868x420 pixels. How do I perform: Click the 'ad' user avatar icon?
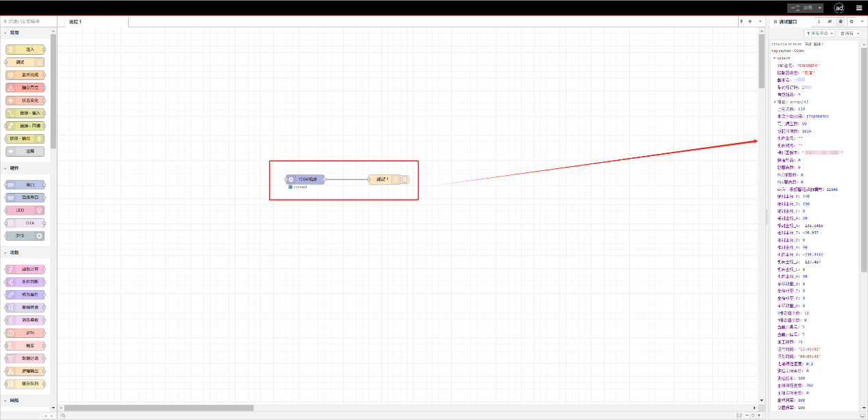pos(839,8)
